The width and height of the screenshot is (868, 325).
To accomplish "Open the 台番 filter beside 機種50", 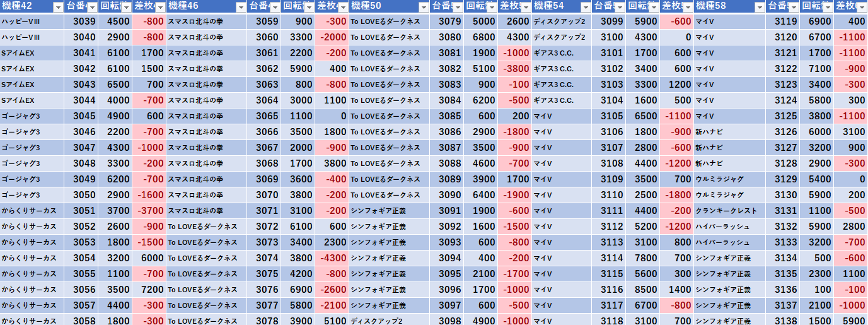I will pos(458,7).
